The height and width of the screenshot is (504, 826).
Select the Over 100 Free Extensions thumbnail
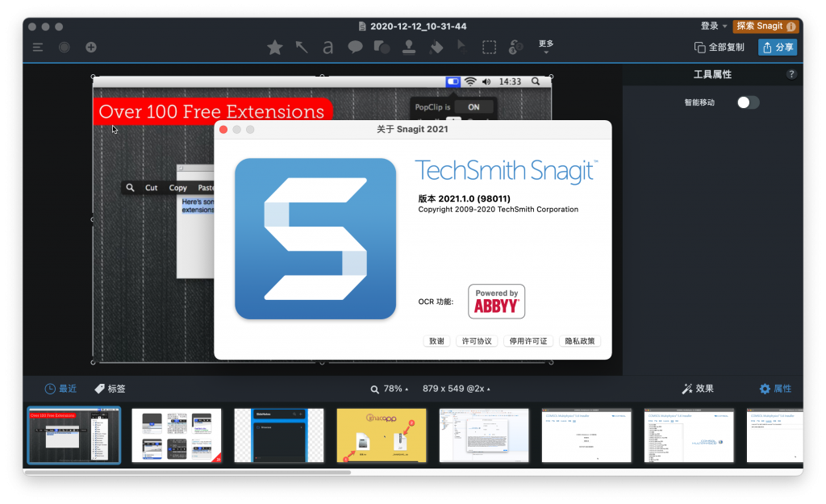tap(73, 435)
